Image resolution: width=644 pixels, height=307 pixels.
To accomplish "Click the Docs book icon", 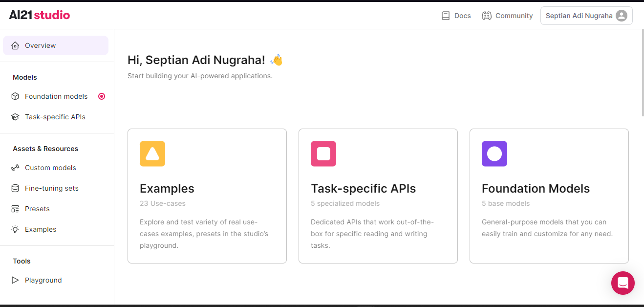I will pos(445,16).
